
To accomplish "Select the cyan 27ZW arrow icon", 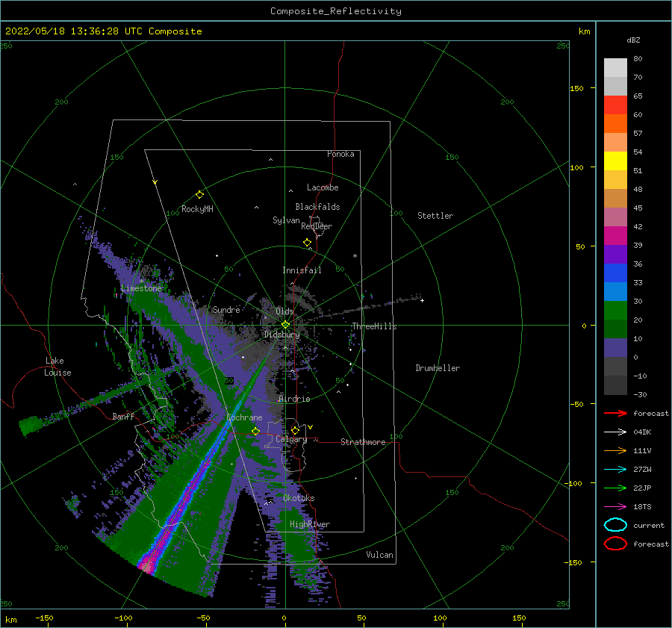I will click(615, 470).
